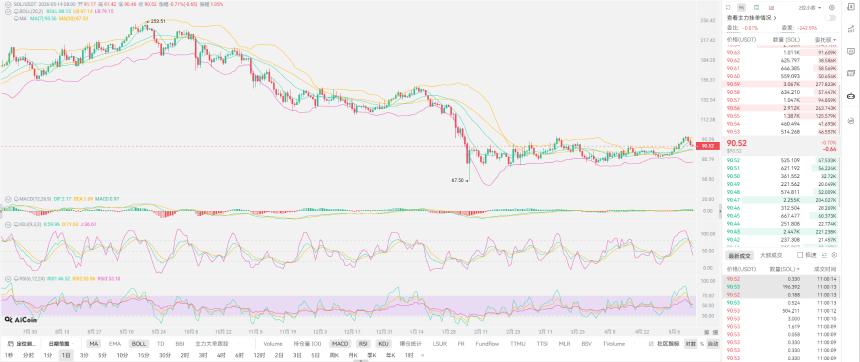Enable the LSUR sub-indicator

pyautogui.click(x=439, y=344)
